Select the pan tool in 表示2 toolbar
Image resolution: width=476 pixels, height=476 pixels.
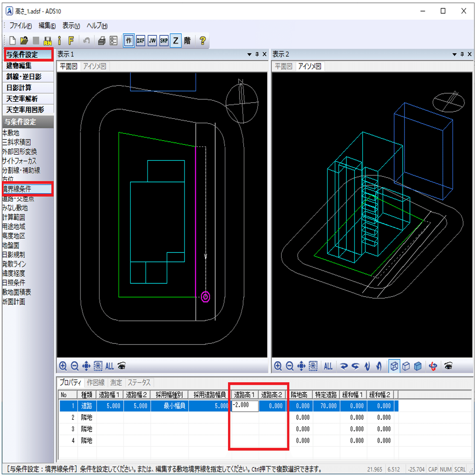301,366
